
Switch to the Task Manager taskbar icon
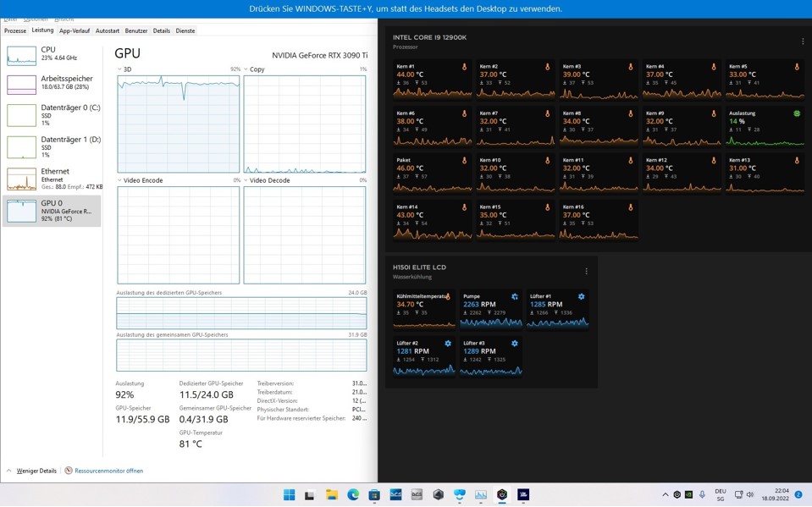point(481,494)
